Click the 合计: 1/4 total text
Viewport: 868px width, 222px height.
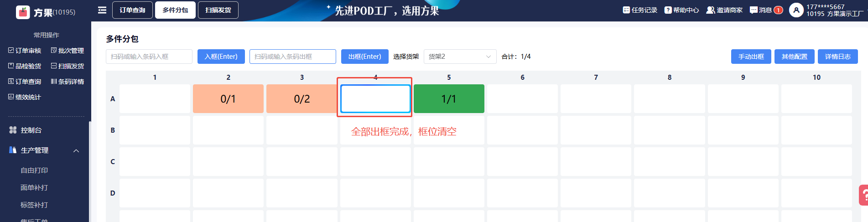[516, 57]
